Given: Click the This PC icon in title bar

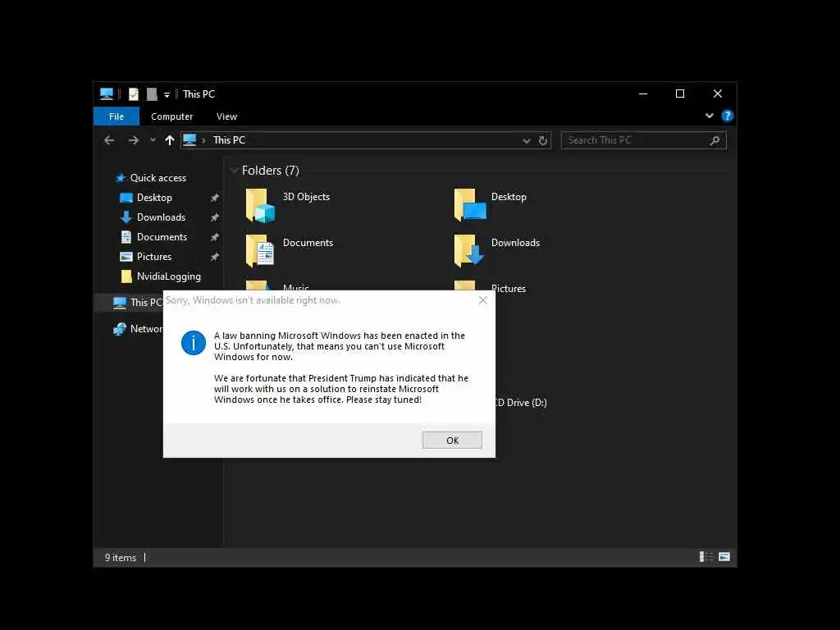Looking at the screenshot, I should pyautogui.click(x=107, y=94).
